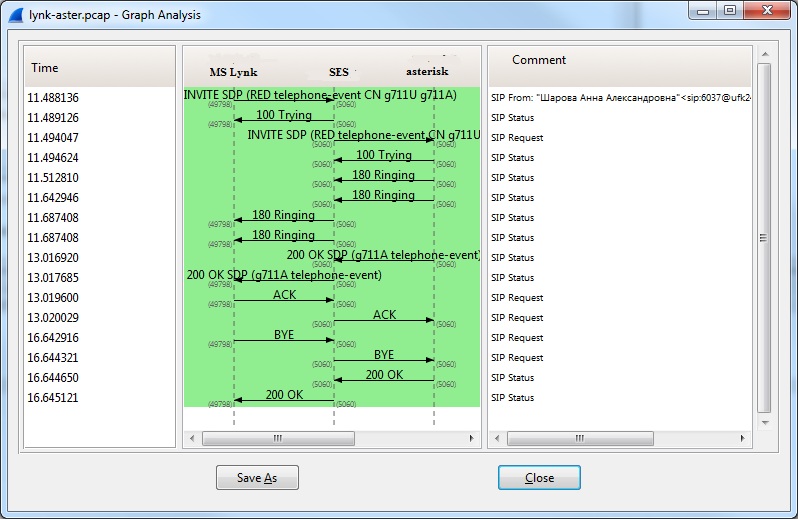Select time entry 16.645121
798x520 pixels.
(x=53, y=398)
